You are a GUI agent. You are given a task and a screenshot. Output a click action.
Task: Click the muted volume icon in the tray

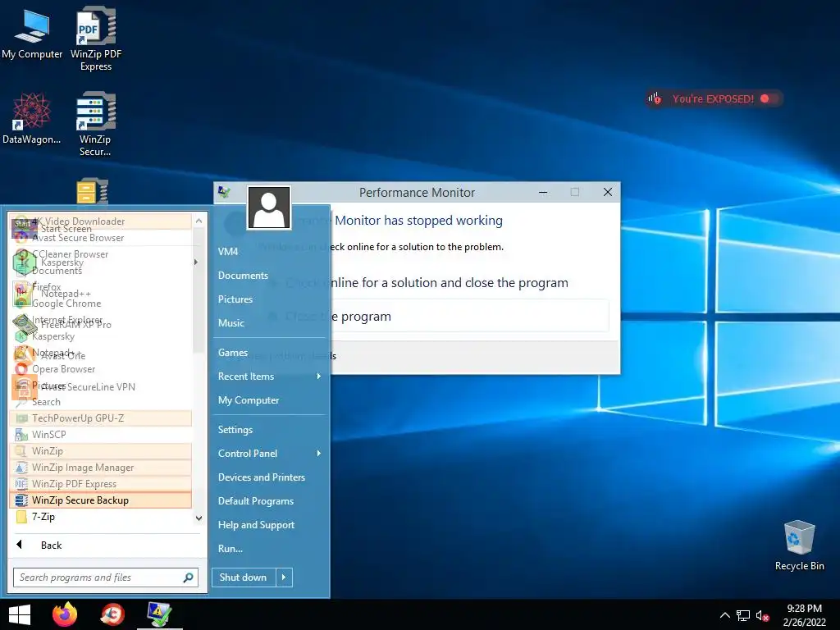pos(762,615)
